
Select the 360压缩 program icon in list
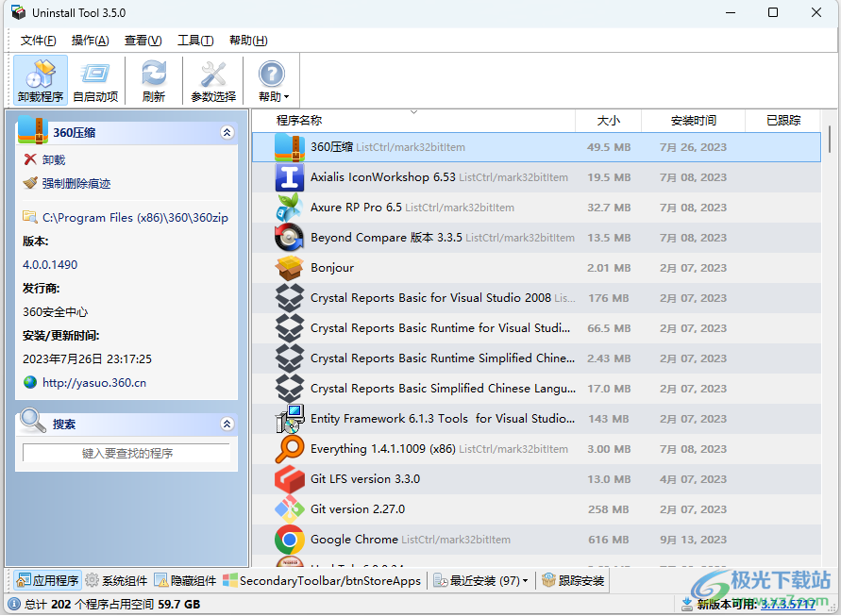click(x=290, y=147)
